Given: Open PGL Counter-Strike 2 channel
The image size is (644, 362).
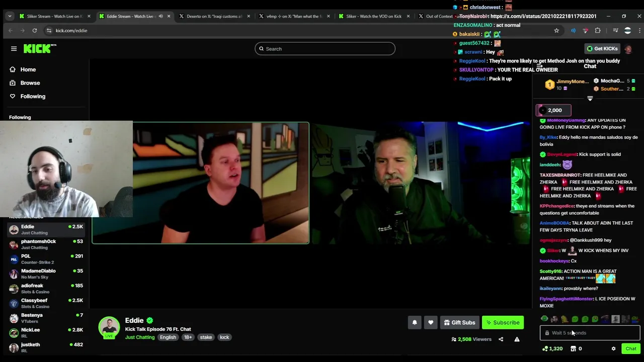Looking at the screenshot, I should point(46,259).
